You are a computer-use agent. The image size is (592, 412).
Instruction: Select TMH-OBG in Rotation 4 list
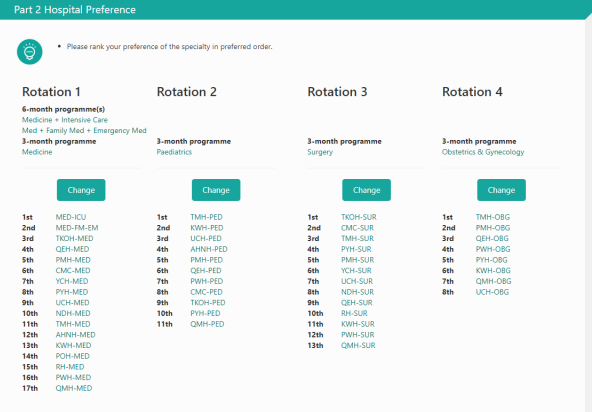pos(493,217)
